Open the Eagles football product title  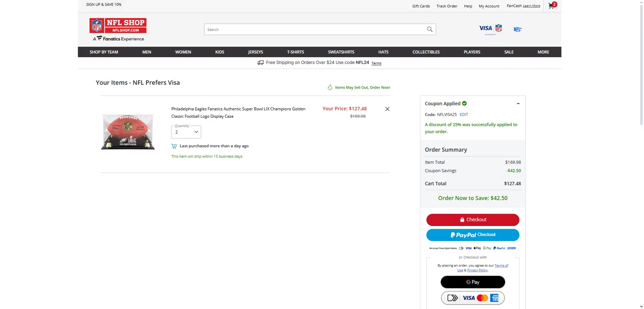point(238,113)
